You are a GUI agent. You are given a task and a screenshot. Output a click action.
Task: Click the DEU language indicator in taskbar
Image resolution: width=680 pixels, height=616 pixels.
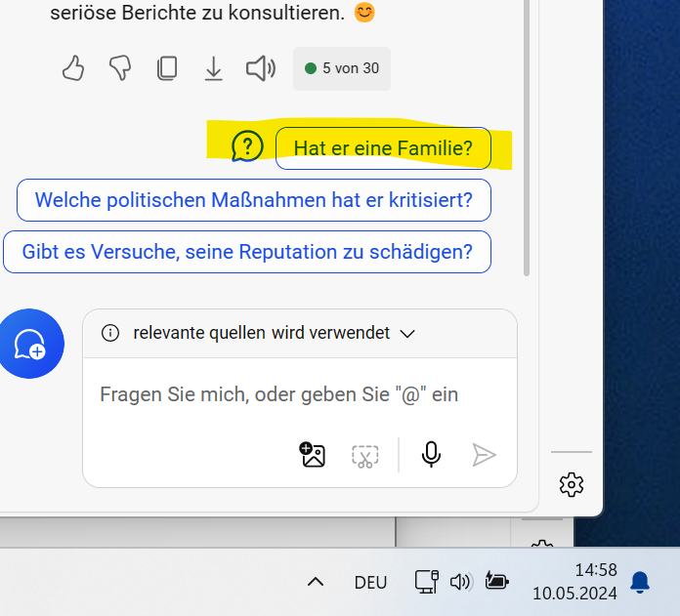pos(370,583)
